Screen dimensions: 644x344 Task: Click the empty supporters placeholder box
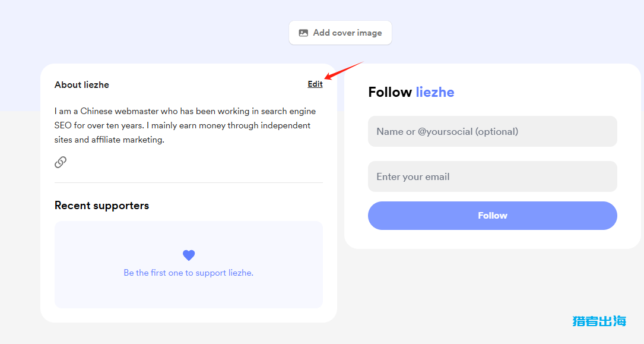189,264
